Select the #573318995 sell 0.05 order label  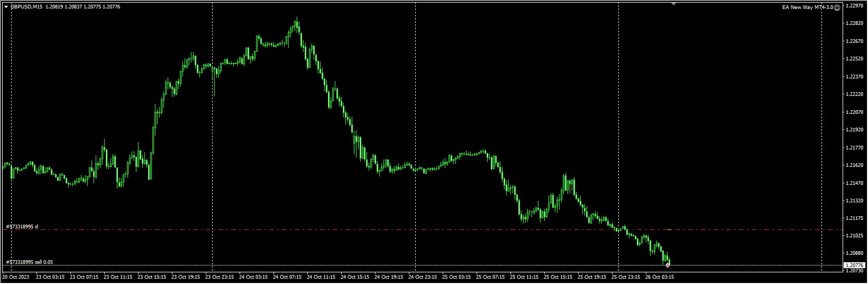click(29, 262)
